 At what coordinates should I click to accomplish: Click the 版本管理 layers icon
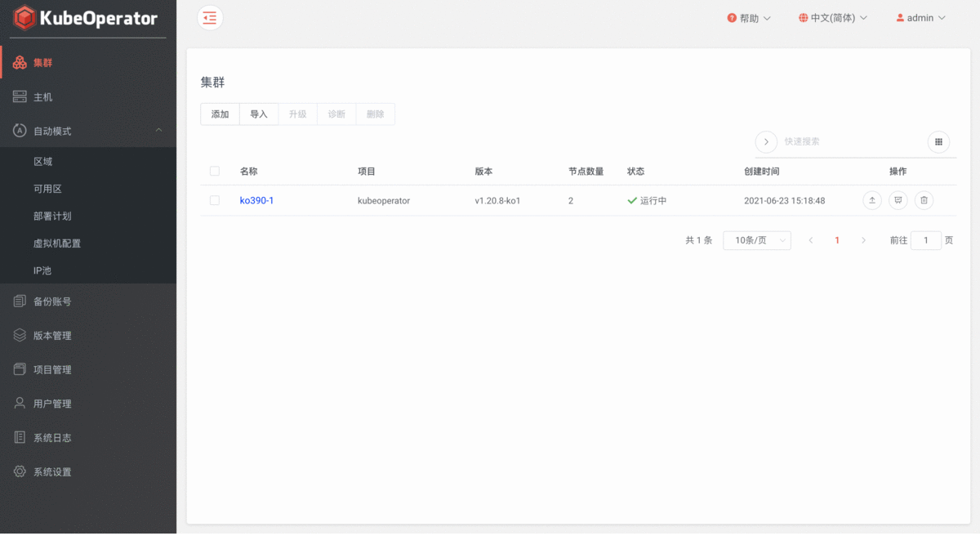[x=20, y=335]
